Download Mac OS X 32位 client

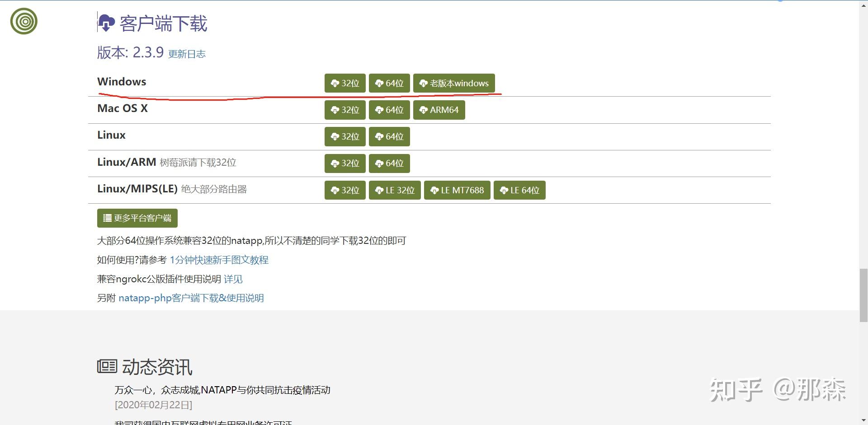coord(344,110)
